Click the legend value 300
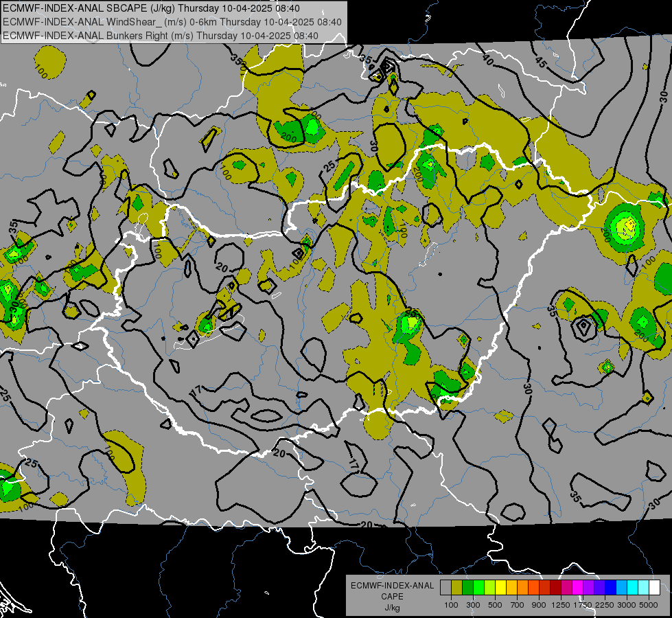The image size is (672, 618). 473,605
